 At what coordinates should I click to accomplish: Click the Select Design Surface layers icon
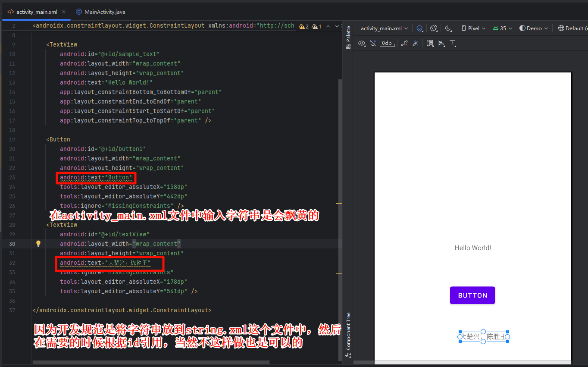tap(419, 28)
